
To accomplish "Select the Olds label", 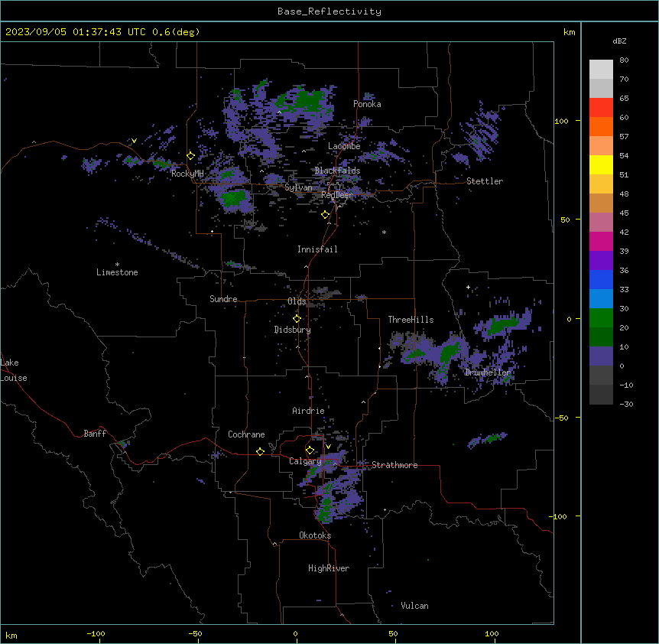I will coord(297,301).
